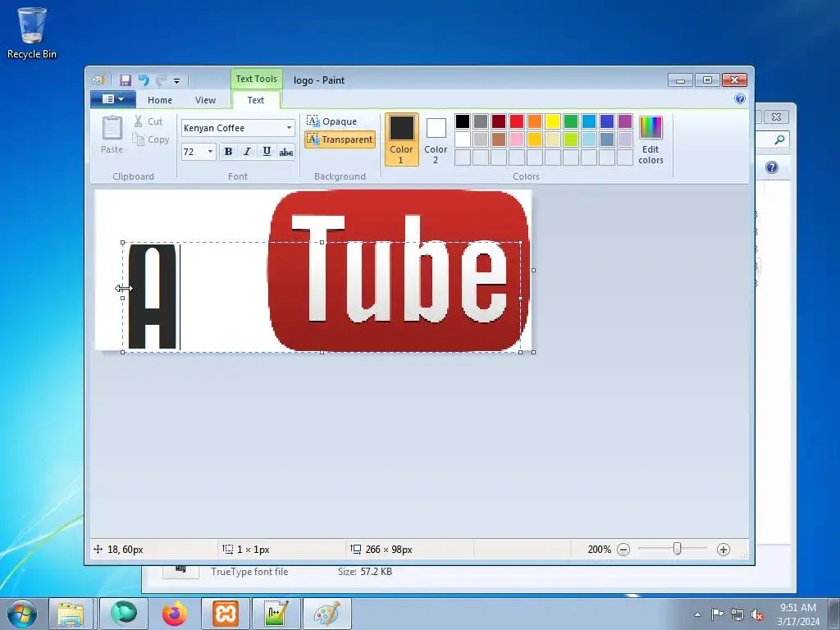The image size is (840, 630).
Task: Click help icon in background Explorer window
Action: (x=771, y=167)
